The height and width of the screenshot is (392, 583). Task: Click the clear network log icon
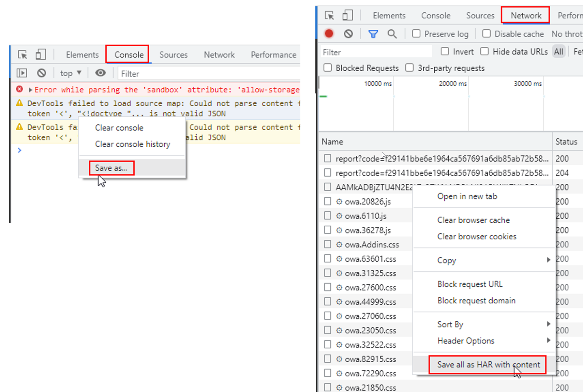[x=348, y=34]
